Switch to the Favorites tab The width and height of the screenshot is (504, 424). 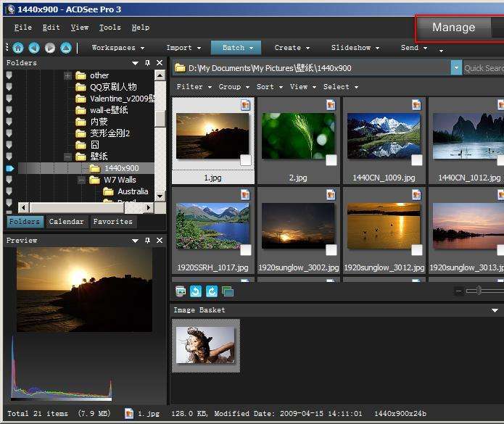click(113, 222)
